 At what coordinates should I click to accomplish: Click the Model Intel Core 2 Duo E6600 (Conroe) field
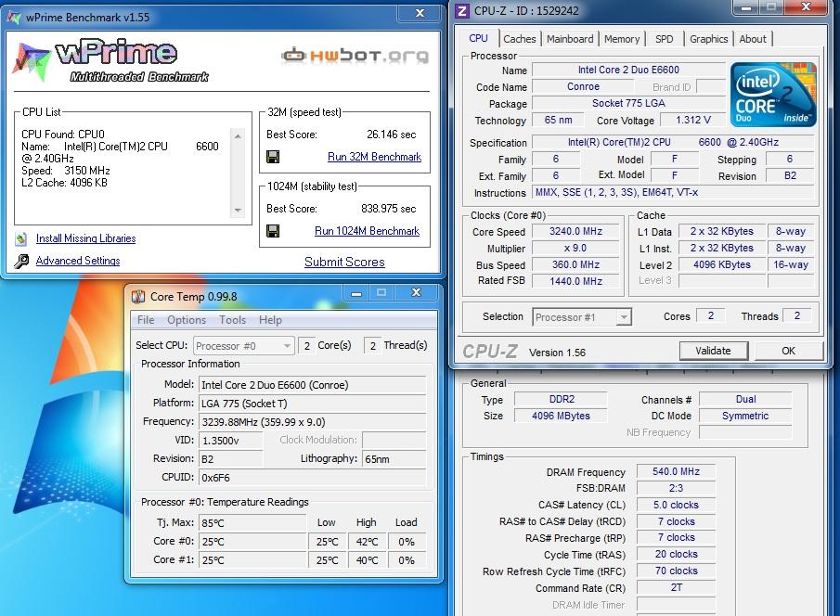[312, 385]
